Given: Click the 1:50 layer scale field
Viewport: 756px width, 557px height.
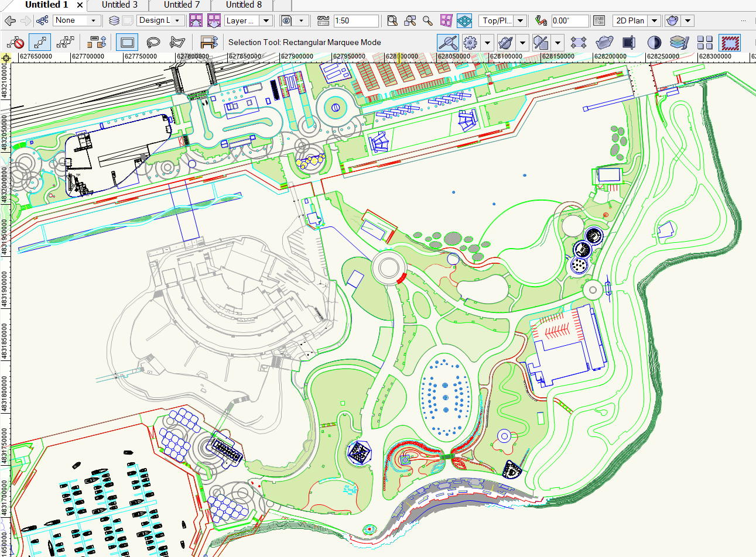Looking at the screenshot, I should (x=355, y=20).
